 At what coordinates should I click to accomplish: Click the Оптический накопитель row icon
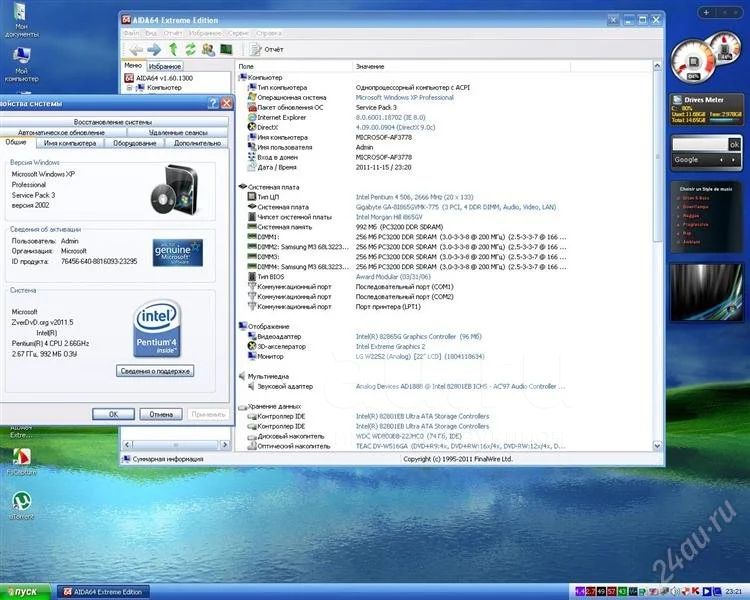[x=252, y=446]
